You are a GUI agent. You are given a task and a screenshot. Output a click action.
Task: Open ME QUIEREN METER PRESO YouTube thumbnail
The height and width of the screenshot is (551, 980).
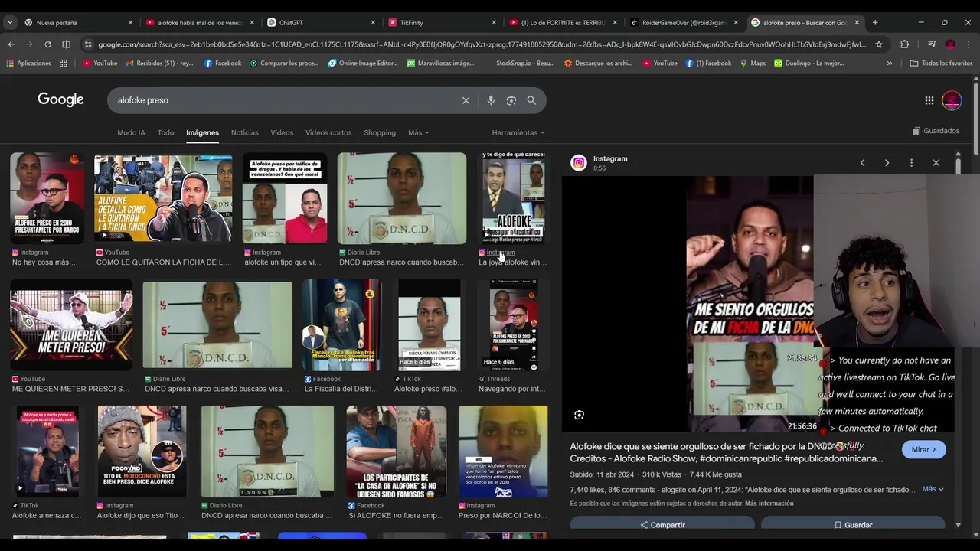pos(71,325)
